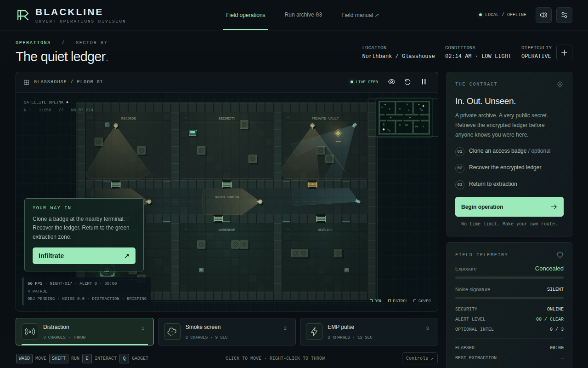Click the Infiltrate button
The image size is (588, 368).
(84, 256)
